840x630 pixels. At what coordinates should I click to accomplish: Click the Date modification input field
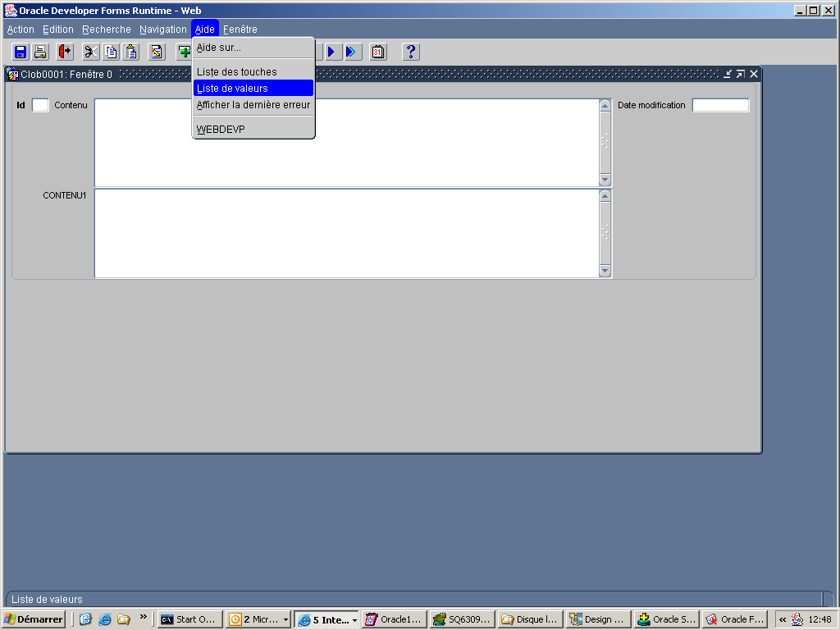[720, 105]
